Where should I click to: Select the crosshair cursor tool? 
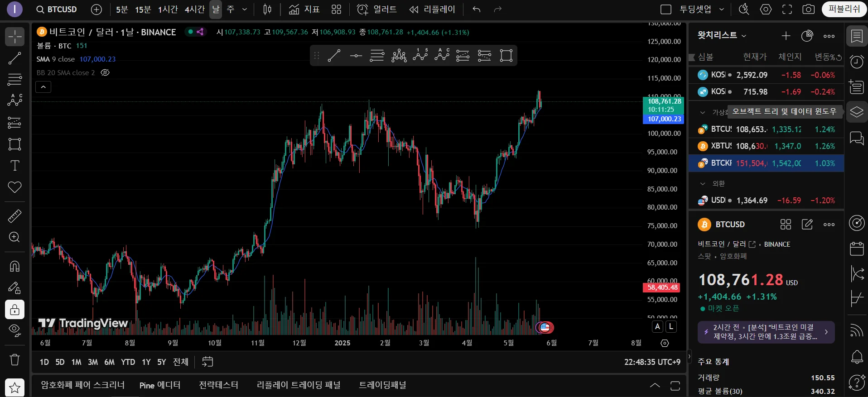[14, 37]
